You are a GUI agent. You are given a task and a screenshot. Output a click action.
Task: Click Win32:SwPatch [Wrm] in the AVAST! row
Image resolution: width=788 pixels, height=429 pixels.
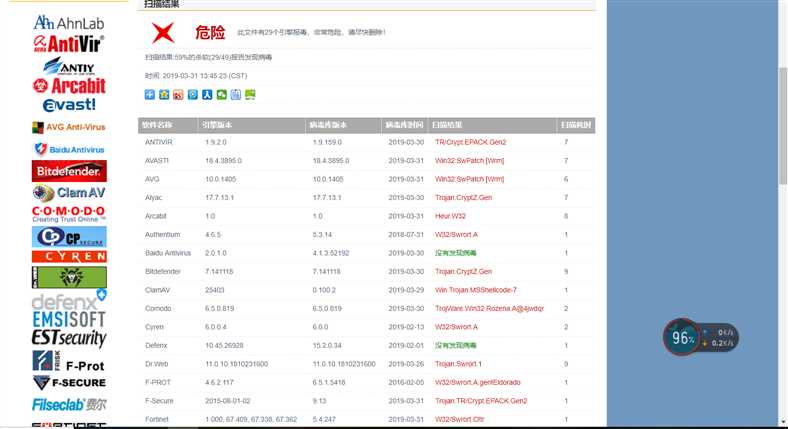click(x=469, y=161)
